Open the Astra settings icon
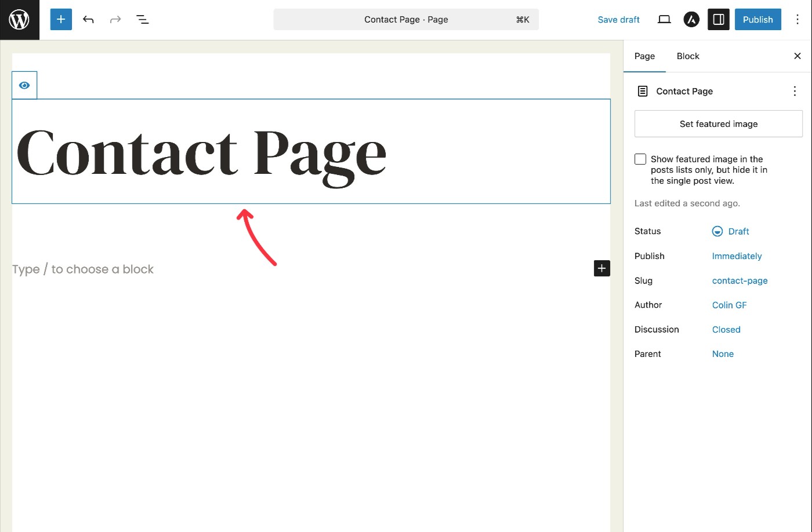The image size is (812, 532). [x=691, y=20]
